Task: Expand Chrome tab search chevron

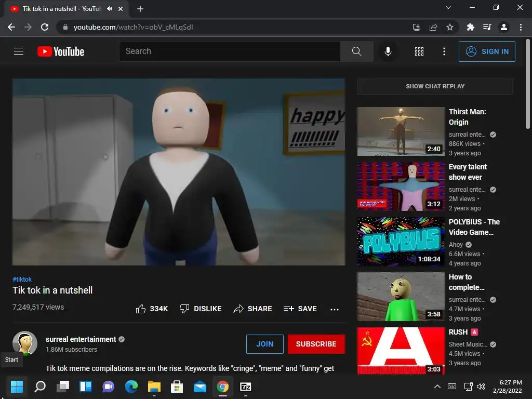Action: [x=448, y=7]
